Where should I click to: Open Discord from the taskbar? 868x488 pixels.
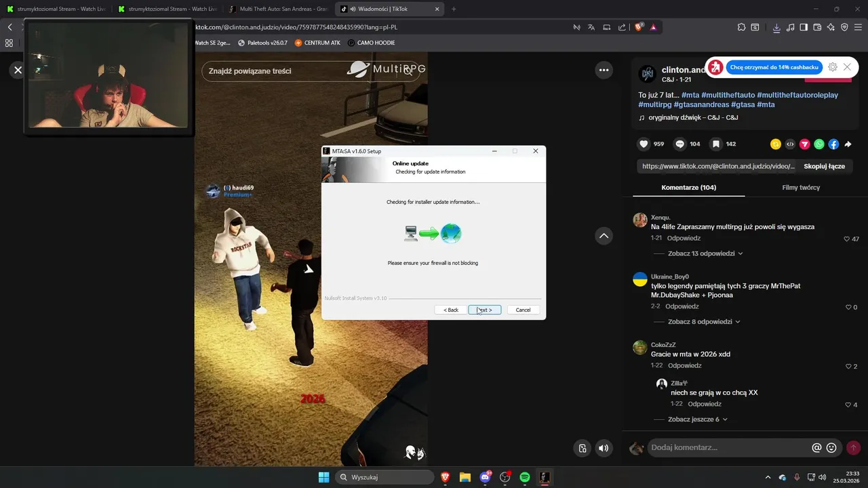[x=485, y=477]
